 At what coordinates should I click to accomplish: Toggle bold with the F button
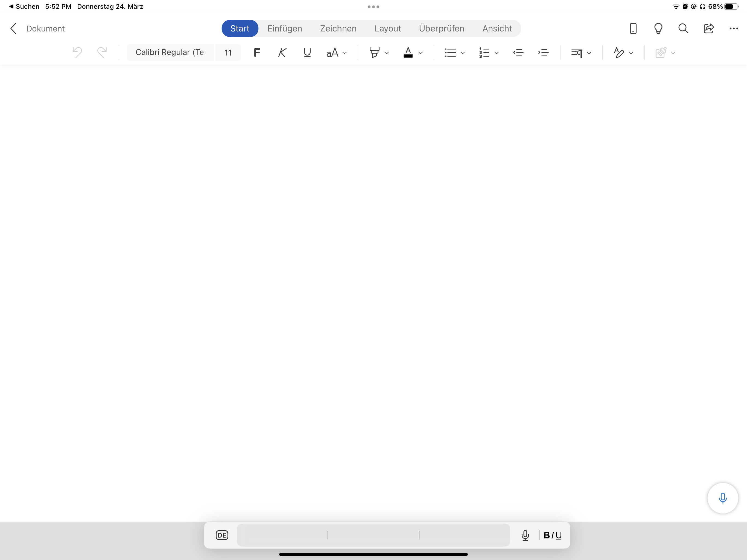coord(257,52)
